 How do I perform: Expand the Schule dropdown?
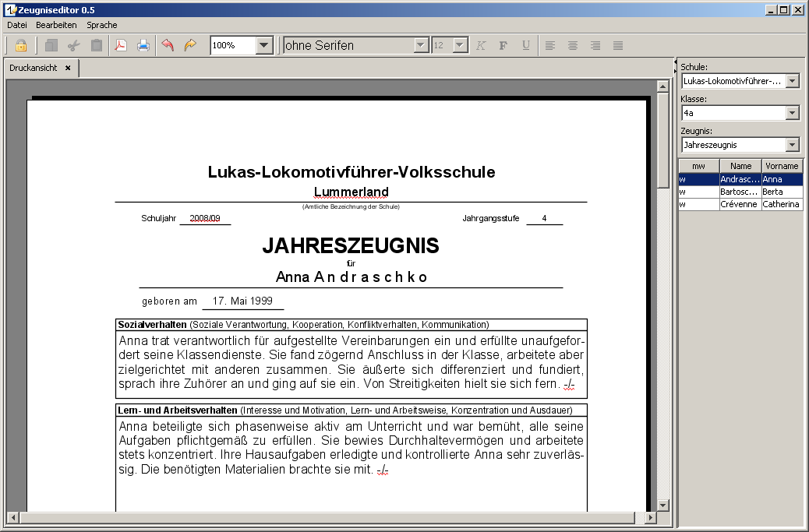pos(793,81)
